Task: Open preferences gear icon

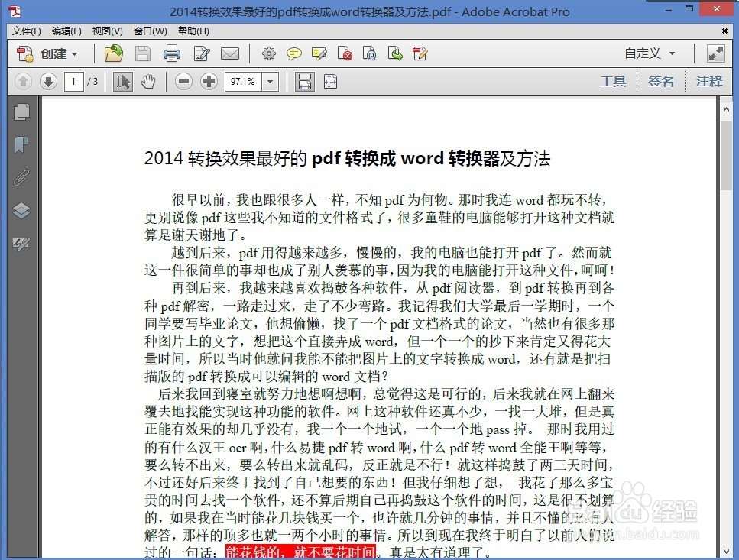Action: pyautogui.click(x=269, y=53)
